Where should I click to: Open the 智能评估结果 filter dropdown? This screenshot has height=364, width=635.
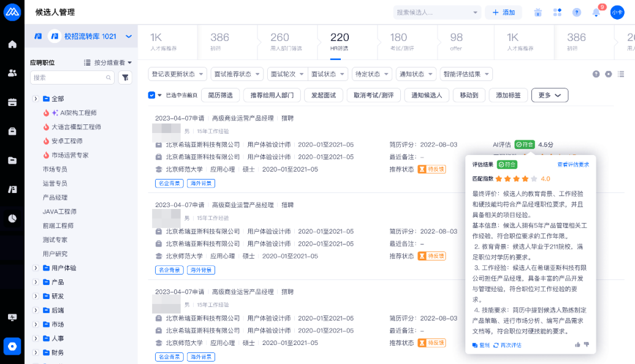coord(466,74)
